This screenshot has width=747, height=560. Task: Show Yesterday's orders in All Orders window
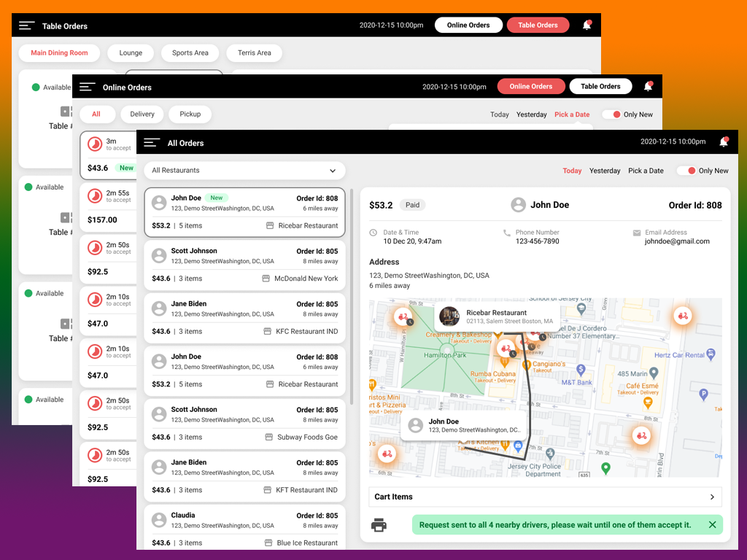605,171
